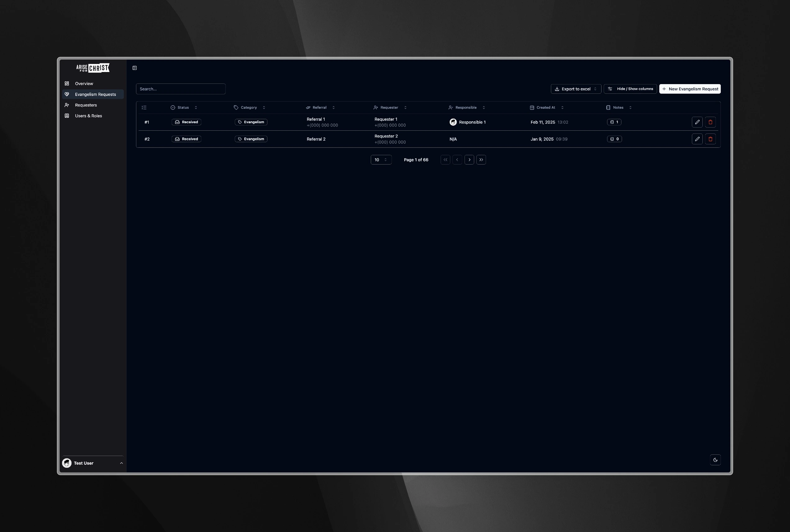Toggle dark mode with the moon icon
Screen dimensions: 790x532
(x=715, y=460)
